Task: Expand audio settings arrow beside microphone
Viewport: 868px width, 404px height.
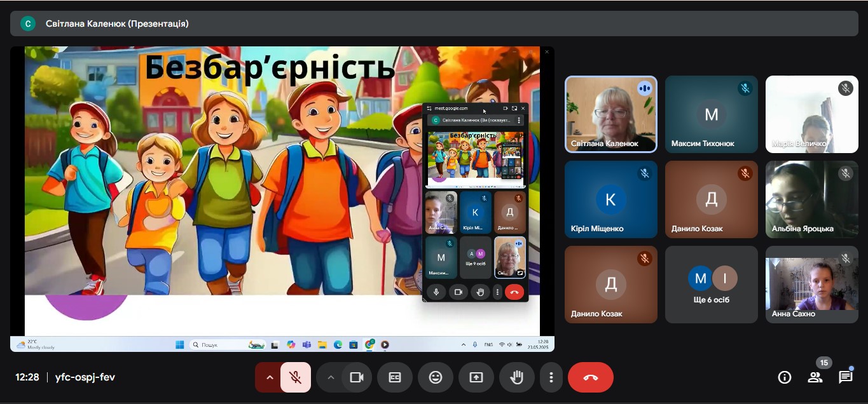Action: [269, 377]
